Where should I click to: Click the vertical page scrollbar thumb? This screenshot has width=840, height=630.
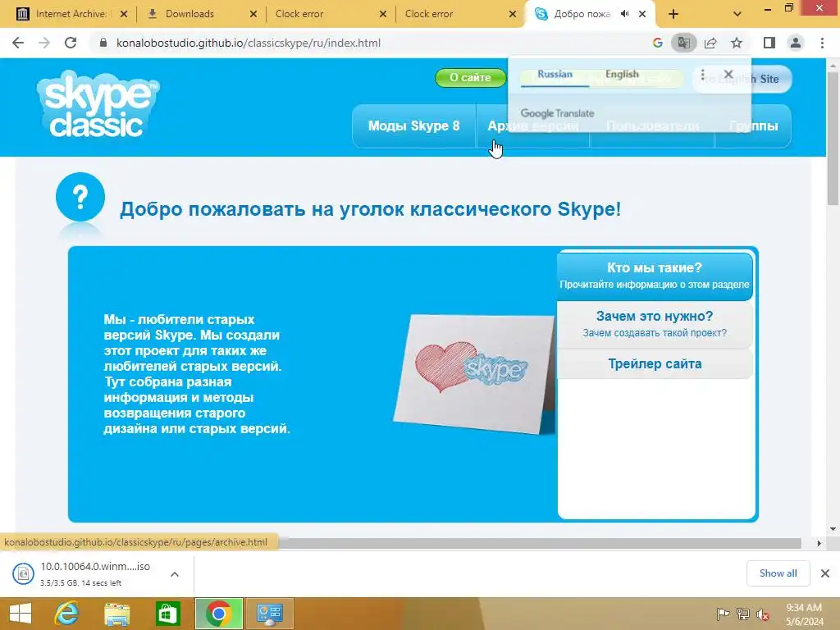pos(833,138)
